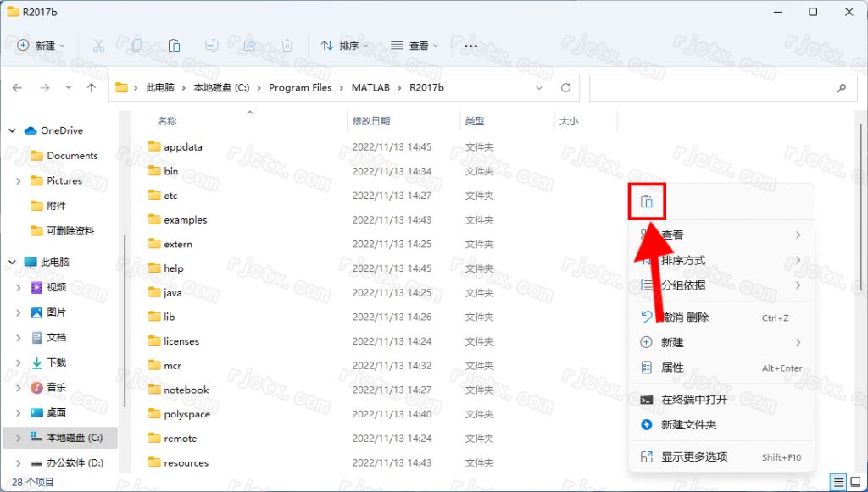Switch to details view in status bar
This screenshot has width=868, height=492.
click(x=838, y=482)
